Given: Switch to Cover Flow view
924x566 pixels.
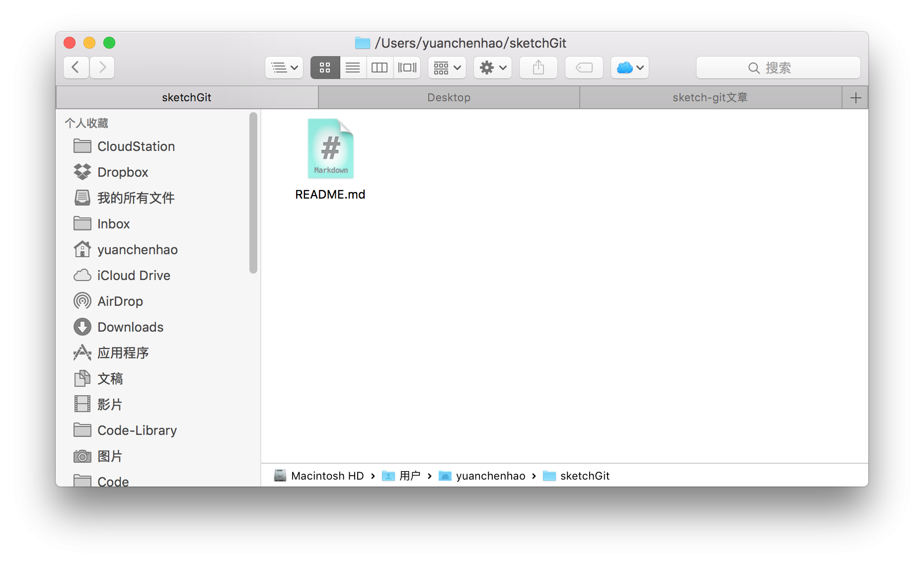Looking at the screenshot, I should tap(407, 68).
